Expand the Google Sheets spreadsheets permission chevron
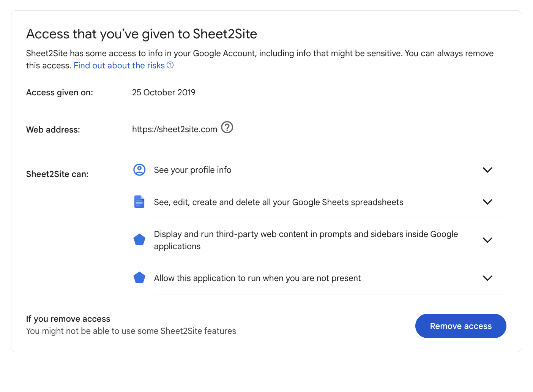 coord(487,202)
